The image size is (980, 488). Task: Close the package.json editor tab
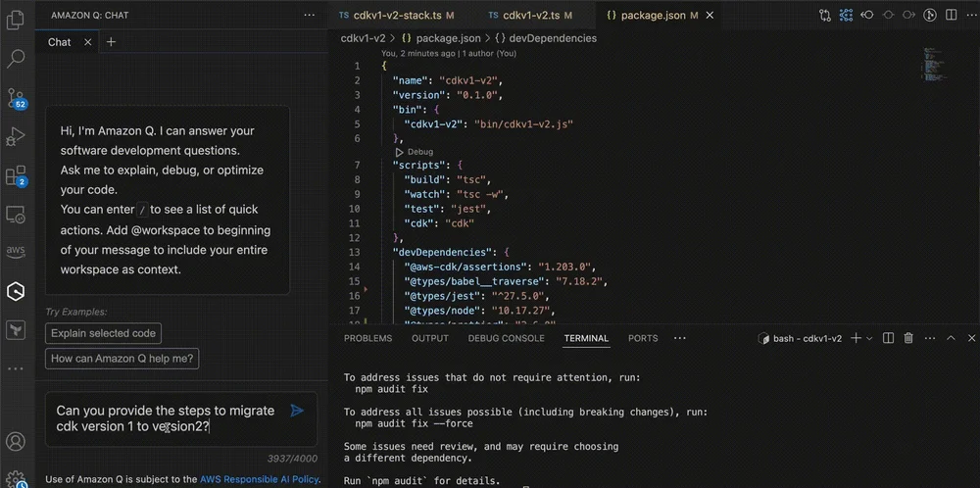click(x=710, y=15)
